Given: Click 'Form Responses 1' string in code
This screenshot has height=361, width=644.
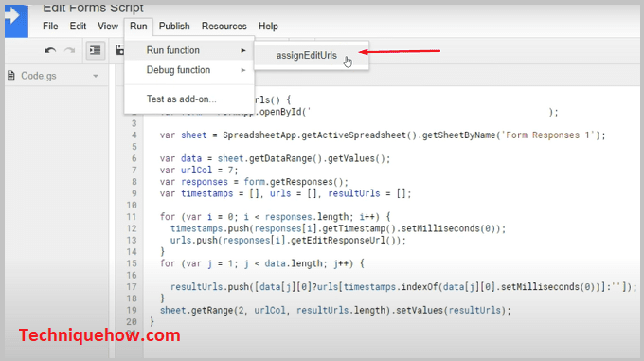Looking at the screenshot, I should (547, 135).
